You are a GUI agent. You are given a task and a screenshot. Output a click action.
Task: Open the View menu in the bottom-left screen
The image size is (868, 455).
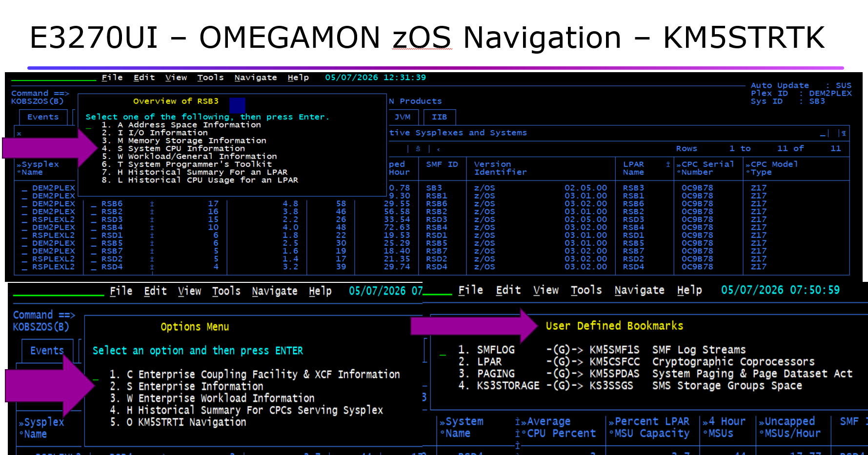pyautogui.click(x=189, y=291)
